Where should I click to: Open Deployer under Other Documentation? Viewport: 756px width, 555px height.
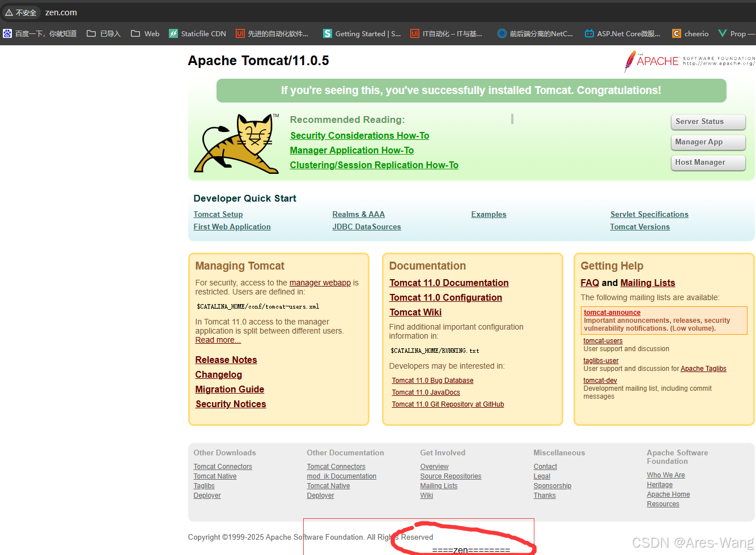pos(321,496)
